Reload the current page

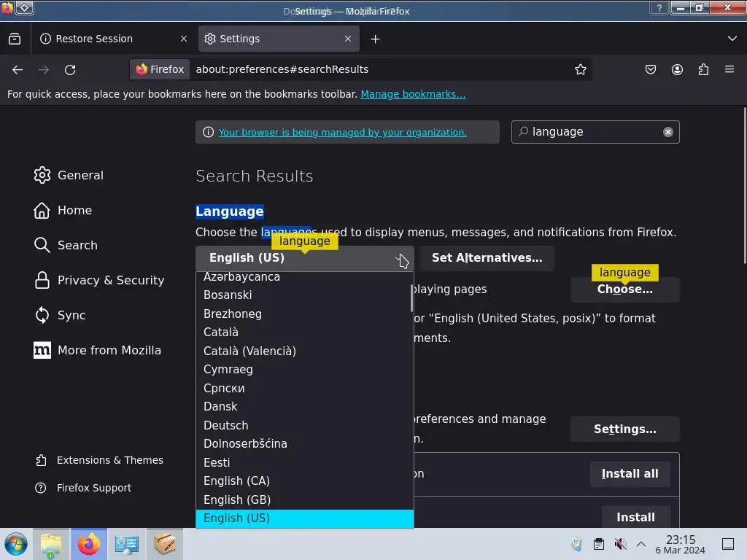click(70, 70)
